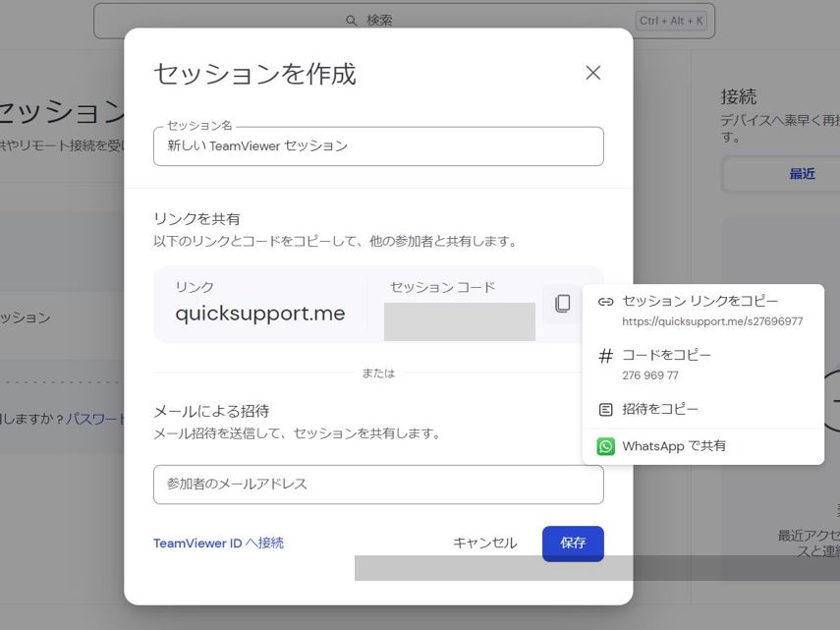Click the magnifier icon in the search bar
Viewport: 840px width, 630px height.
(x=350, y=19)
